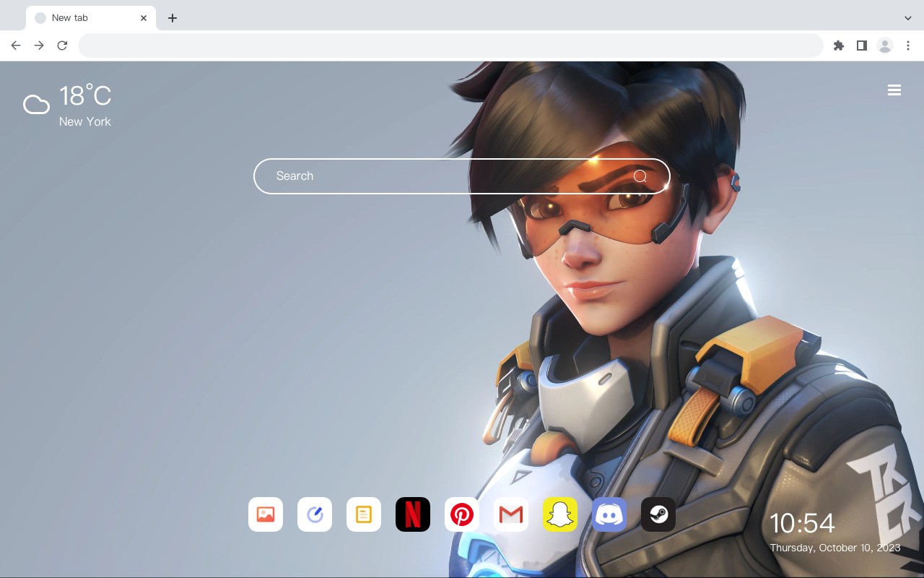
Task: Expand the tab search dropdown arrow
Action: point(908,18)
